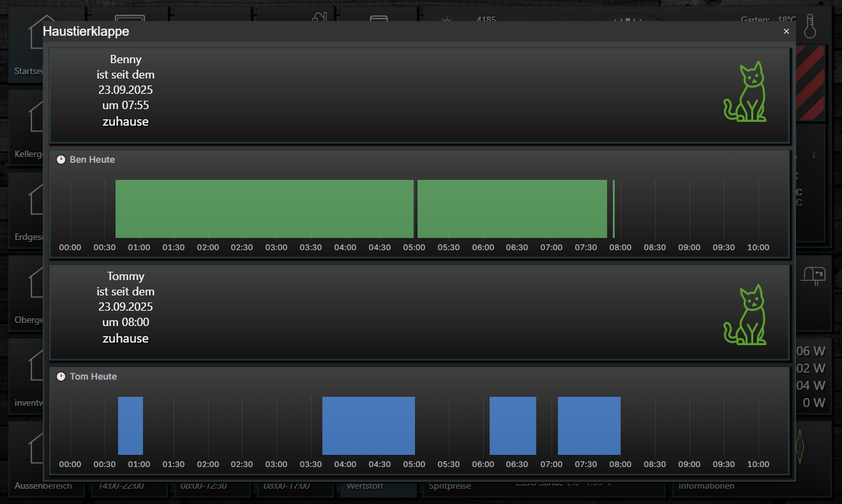Click Benny's zuhause status text

pyautogui.click(x=126, y=121)
